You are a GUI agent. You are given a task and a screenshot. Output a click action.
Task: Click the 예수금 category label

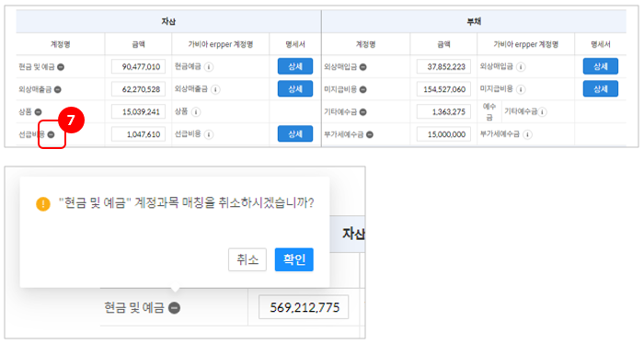tap(489, 111)
